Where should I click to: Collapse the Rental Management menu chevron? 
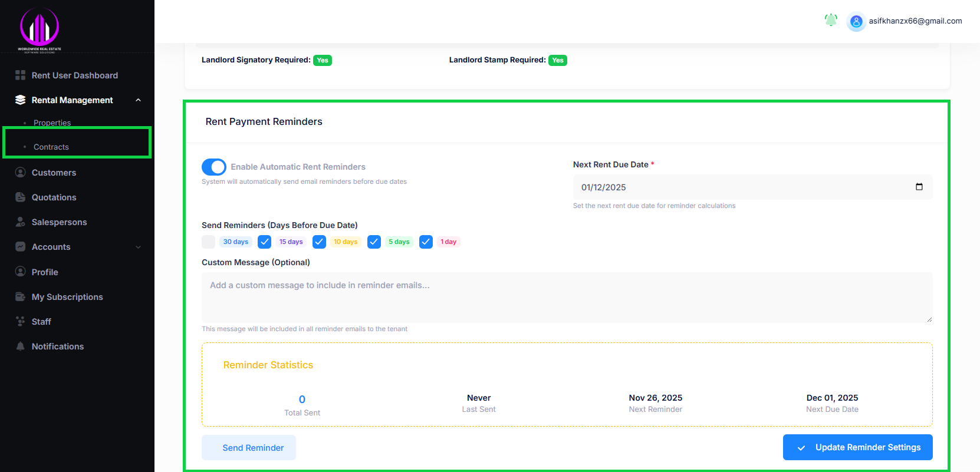click(x=139, y=100)
